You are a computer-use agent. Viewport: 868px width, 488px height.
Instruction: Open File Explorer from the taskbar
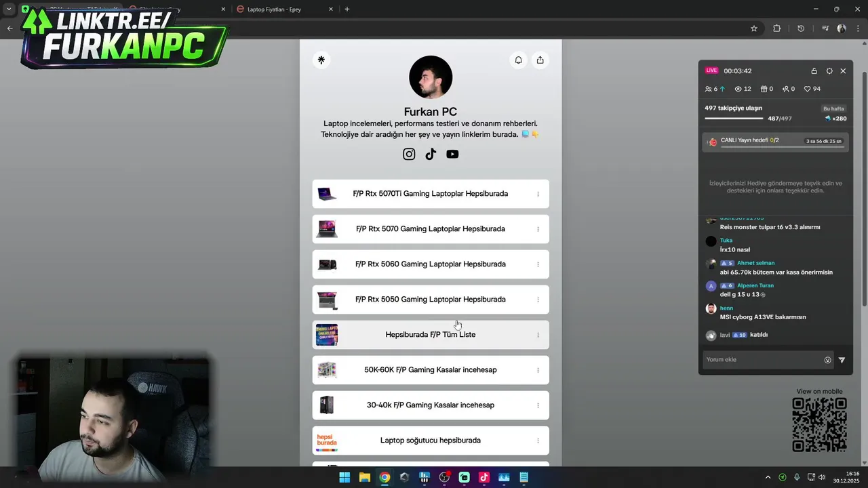(x=364, y=477)
